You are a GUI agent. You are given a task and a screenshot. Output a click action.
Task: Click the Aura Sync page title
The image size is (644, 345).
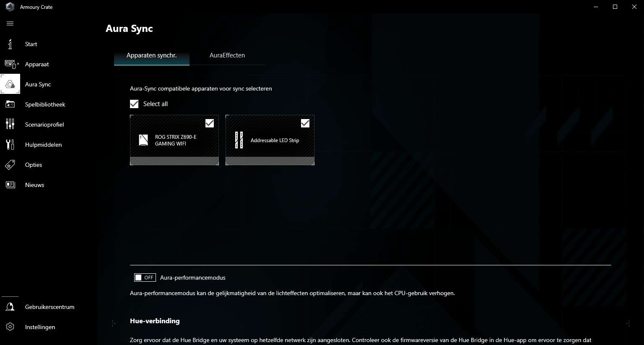click(x=129, y=29)
